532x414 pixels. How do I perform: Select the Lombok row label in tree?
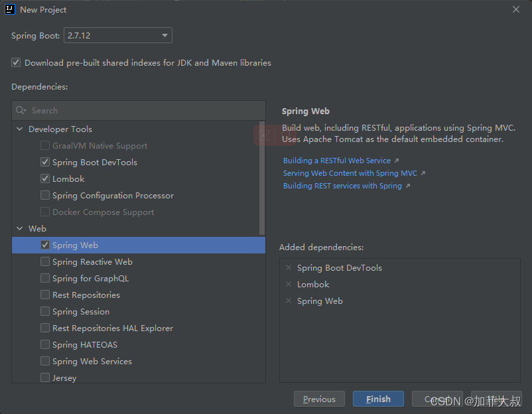pos(68,179)
